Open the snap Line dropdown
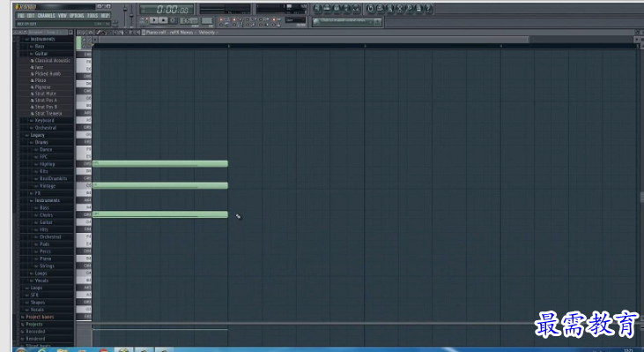This screenshot has width=644, height=352. click(295, 19)
